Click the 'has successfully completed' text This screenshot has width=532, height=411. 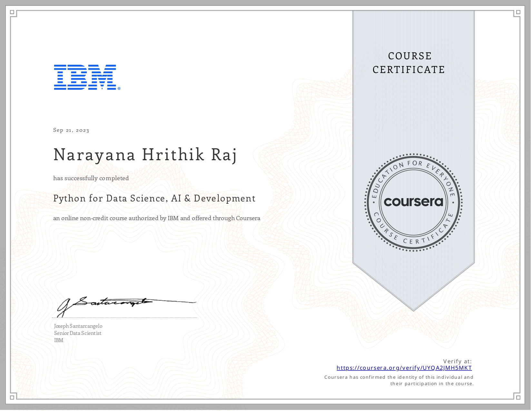pyautogui.click(x=91, y=178)
